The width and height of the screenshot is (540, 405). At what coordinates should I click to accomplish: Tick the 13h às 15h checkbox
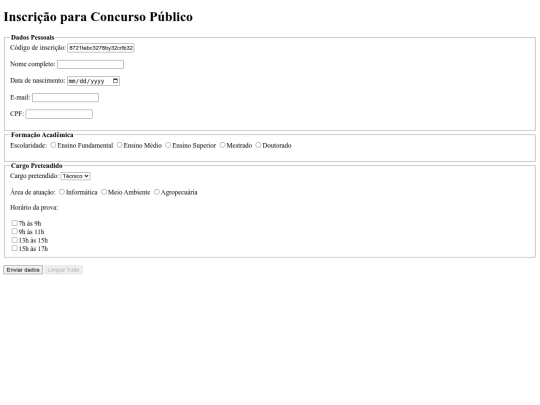tap(14, 240)
